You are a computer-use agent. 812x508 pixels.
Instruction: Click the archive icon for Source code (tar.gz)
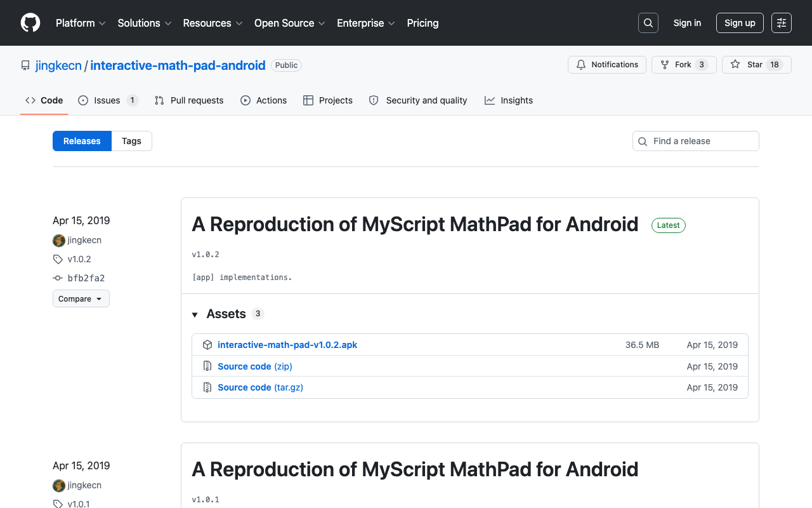207,387
